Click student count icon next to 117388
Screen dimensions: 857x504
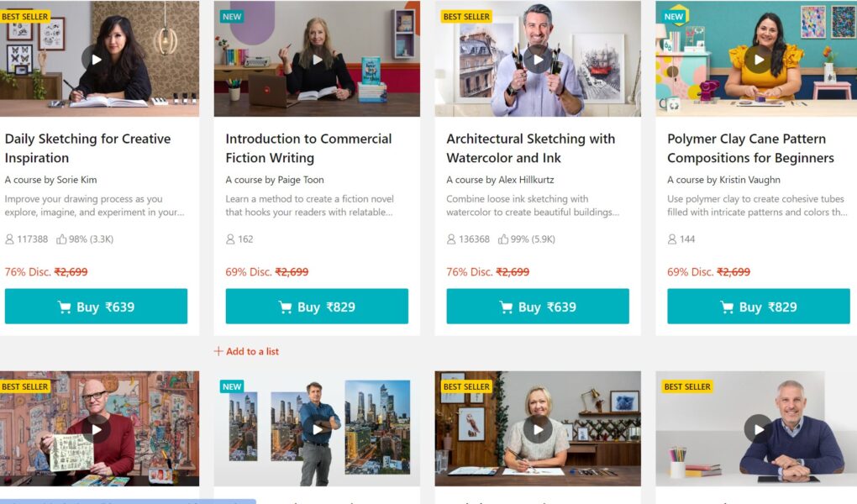coord(9,239)
